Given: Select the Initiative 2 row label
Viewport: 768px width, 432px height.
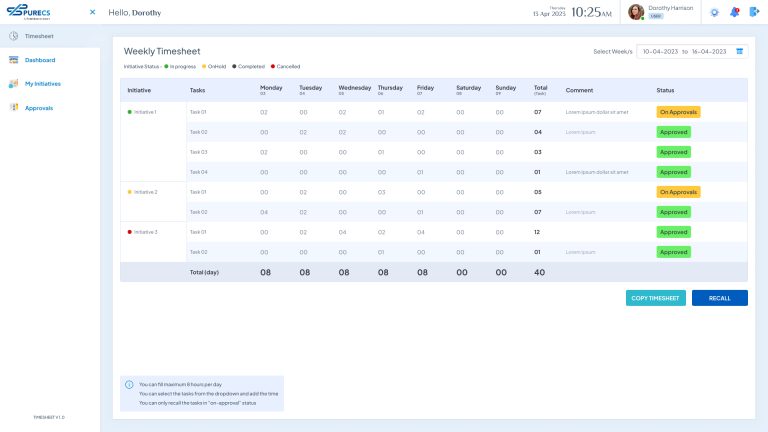Looking at the screenshot, I should pos(144,192).
